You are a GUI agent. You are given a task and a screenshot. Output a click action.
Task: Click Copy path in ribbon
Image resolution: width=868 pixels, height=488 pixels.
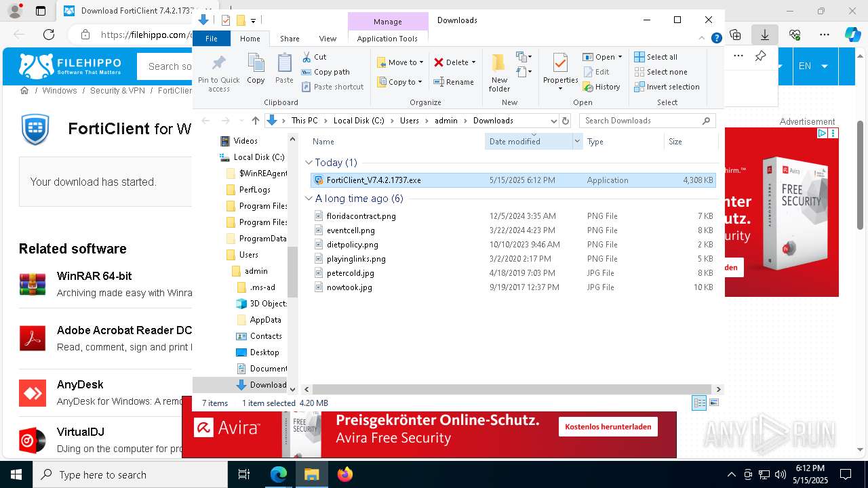[325, 72]
